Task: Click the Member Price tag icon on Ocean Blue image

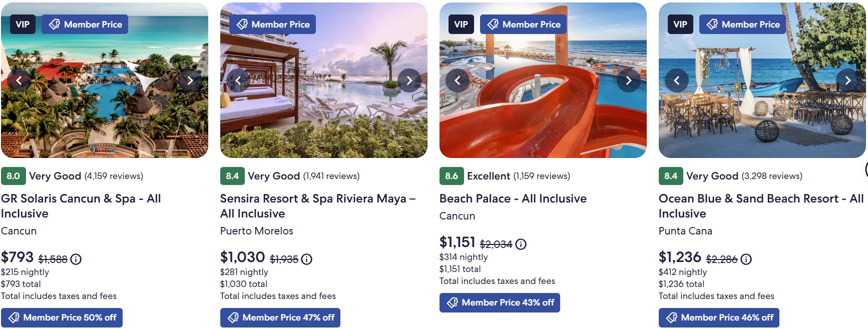Action: [713, 24]
